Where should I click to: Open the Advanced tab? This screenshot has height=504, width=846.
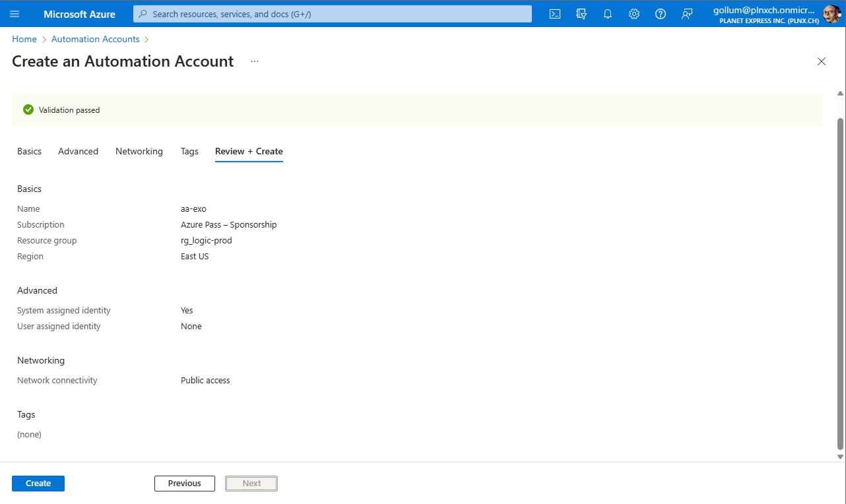(78, 151)
